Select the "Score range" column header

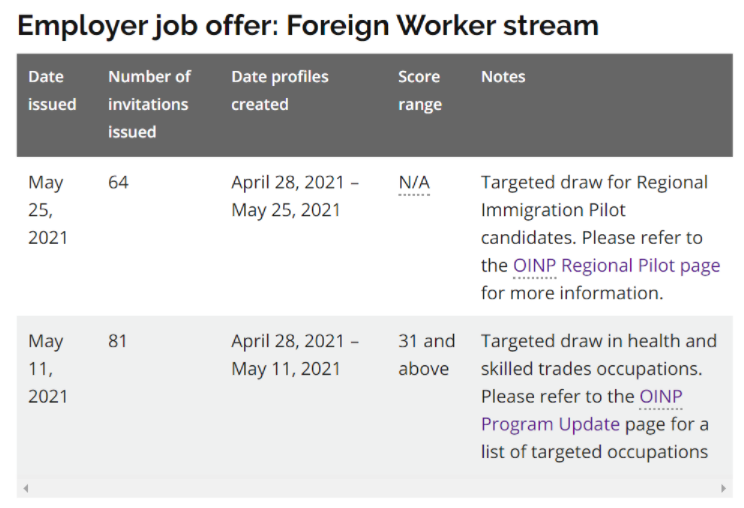(x=419, y=90)
